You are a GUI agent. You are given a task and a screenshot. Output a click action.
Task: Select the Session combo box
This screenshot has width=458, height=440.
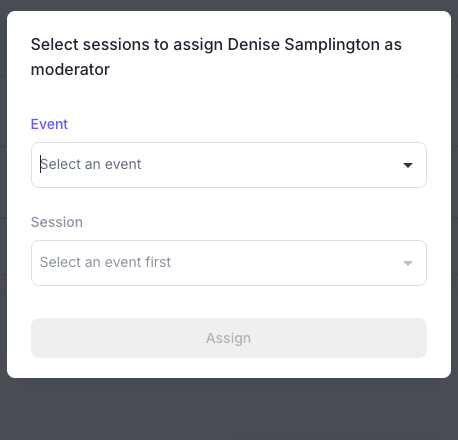[x=229, y=263]
